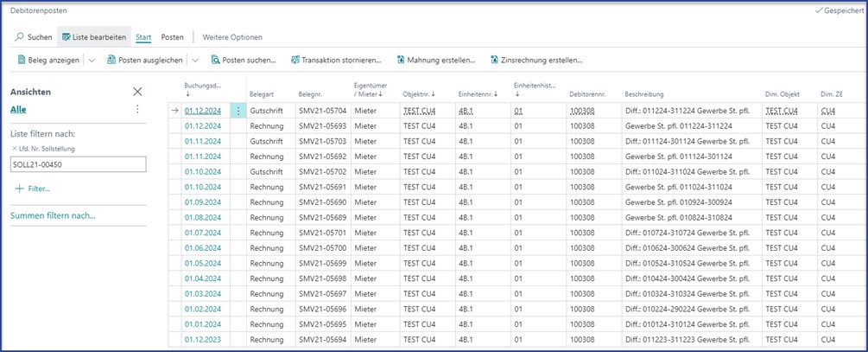Image resolution: width=868 pixels, height=352 pixels.
Task: Click Zinsrechnung erstellen icon
Action: coord(494,61)
